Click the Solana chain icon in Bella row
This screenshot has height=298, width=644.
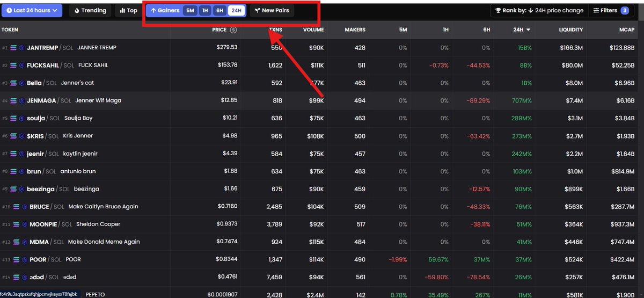pyautogui.click(x=13, y=83)
